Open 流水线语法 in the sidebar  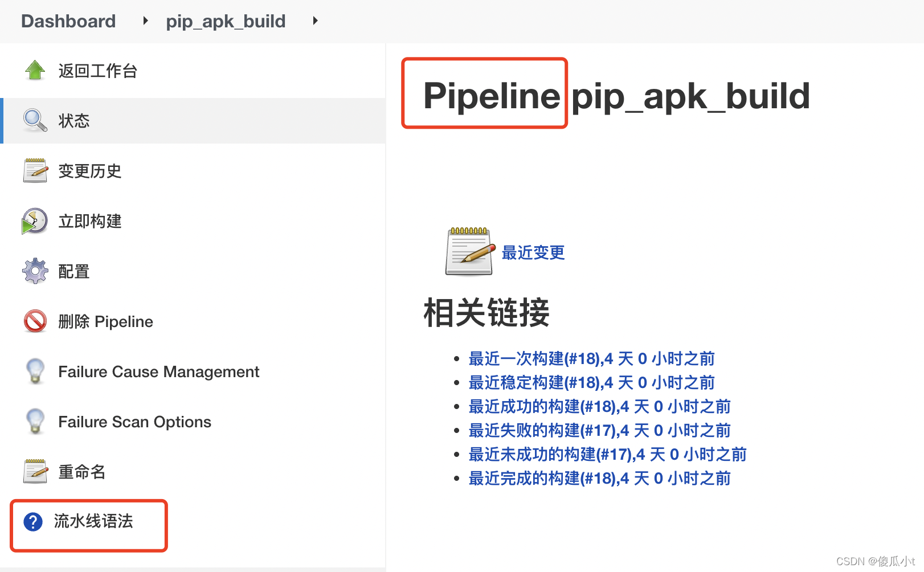coord(93,521)
